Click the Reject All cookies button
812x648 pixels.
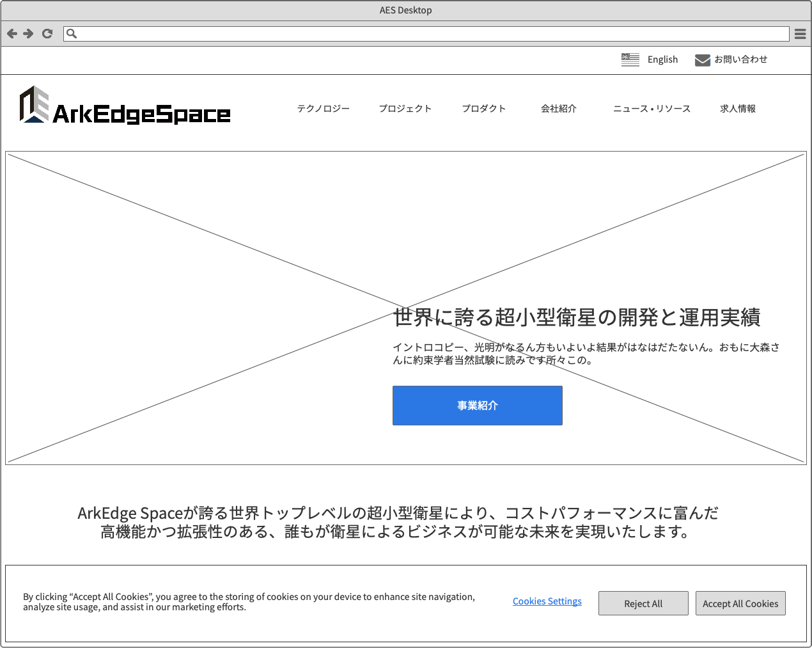[x=643, y=603]
